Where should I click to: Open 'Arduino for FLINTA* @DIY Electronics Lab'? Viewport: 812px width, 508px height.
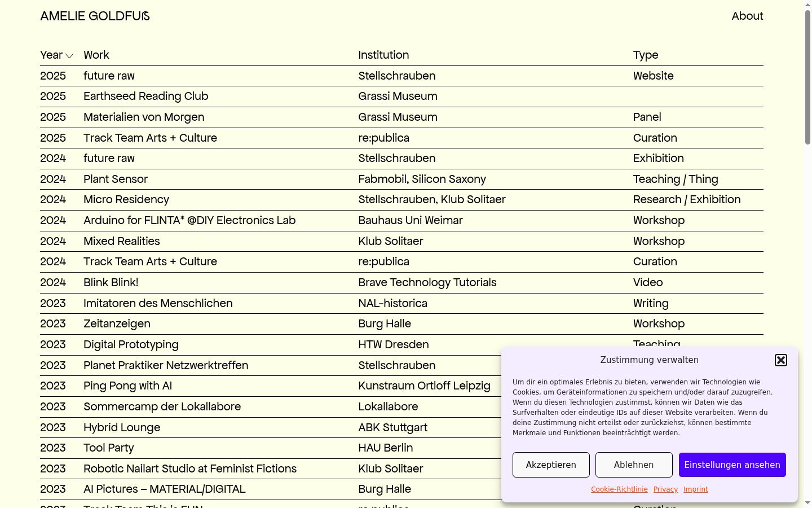click(189, 221)
